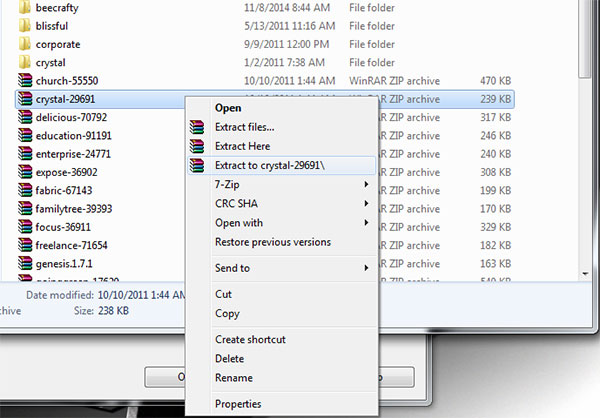
Task: Expand the Open with submenu arrow
Action: [x=366, y=222]
